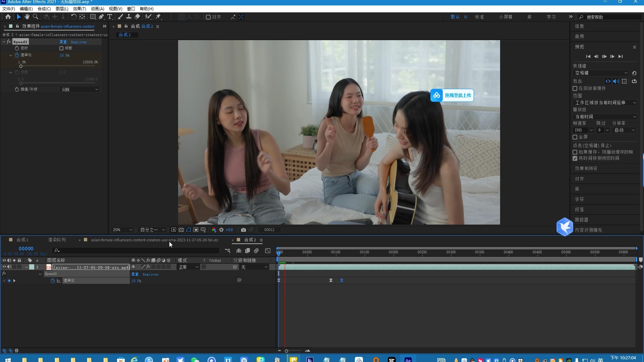The width and height of the screenshot is (644, 362).
Task: Open the 效果(T) menu
Action: point(79,9)
